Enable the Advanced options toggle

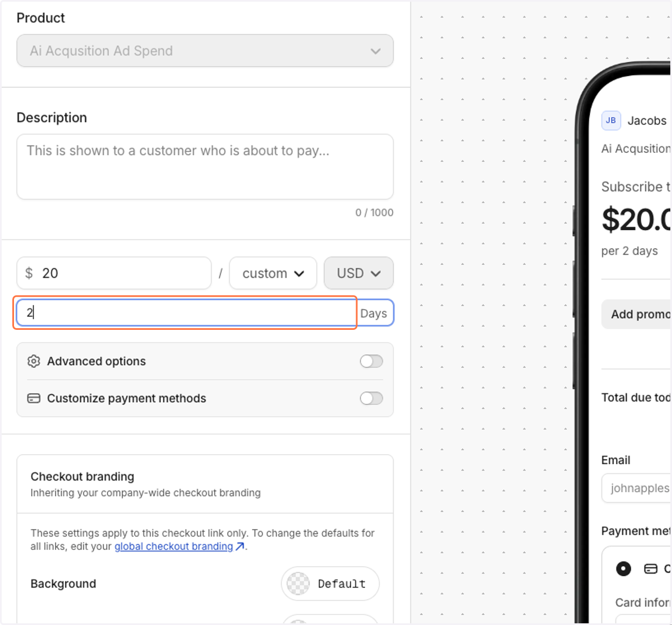coord(371,361)
